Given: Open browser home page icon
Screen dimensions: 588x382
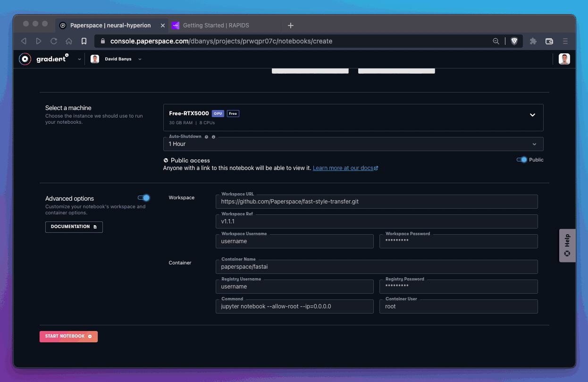Looking at the screenshot, I should [x=69, y=41].
